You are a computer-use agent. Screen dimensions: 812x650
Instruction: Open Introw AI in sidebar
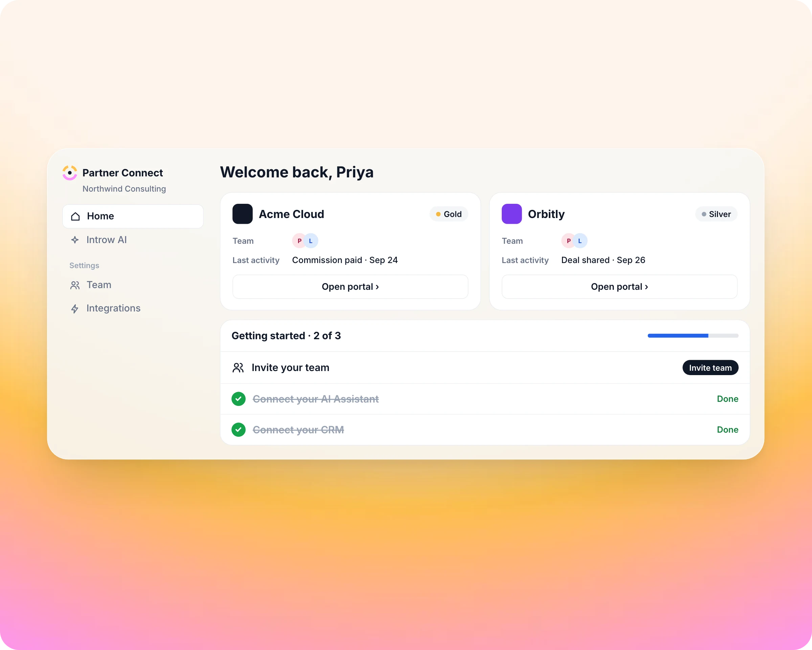coord(133,240)
